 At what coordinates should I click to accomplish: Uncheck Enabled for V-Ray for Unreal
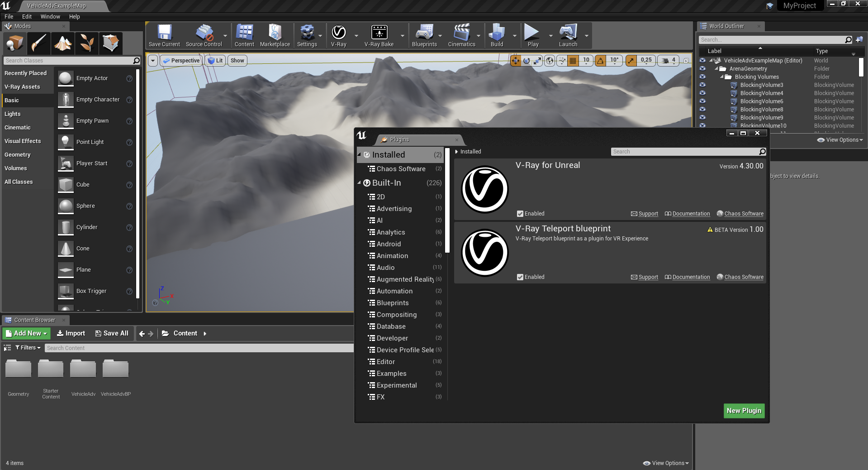(x=520, y=214)
